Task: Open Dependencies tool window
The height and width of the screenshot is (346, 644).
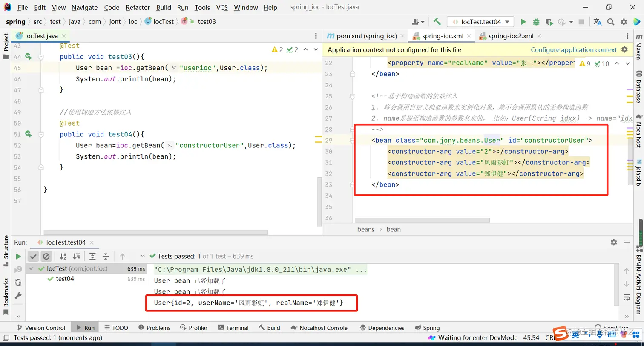Action: (382, 328)
